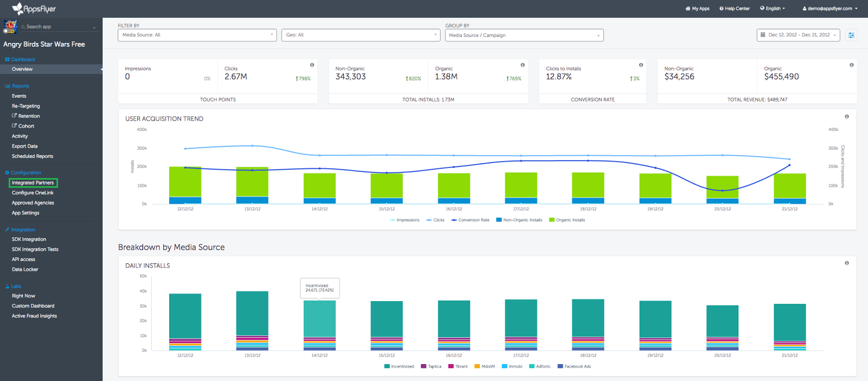This screenshot has width=868, height=381.
Task: Click the Reports section header
Action: click(17, 86)
